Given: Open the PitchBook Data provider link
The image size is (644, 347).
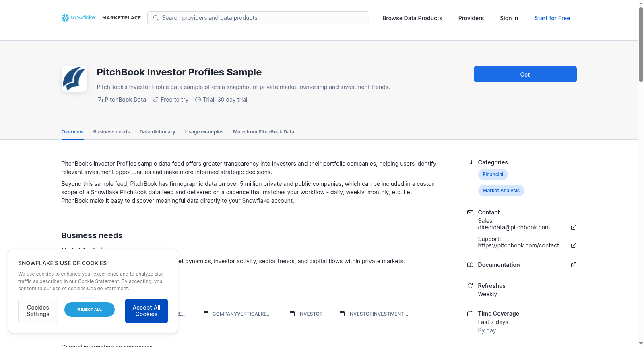Looking at the screenshot, I should click(125, 100).
